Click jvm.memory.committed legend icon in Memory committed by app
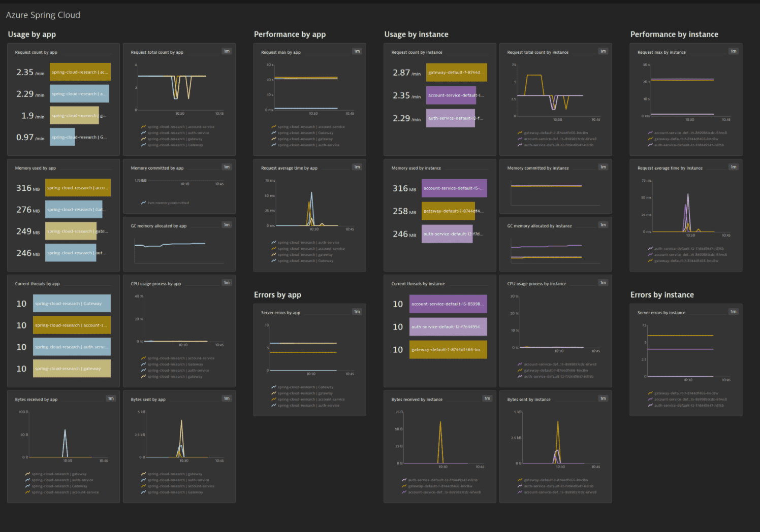 click(x=144, y=203)
